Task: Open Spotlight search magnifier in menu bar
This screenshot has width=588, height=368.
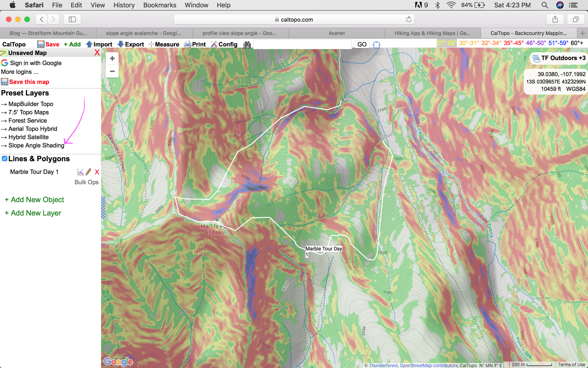Action: pos(545,5)
